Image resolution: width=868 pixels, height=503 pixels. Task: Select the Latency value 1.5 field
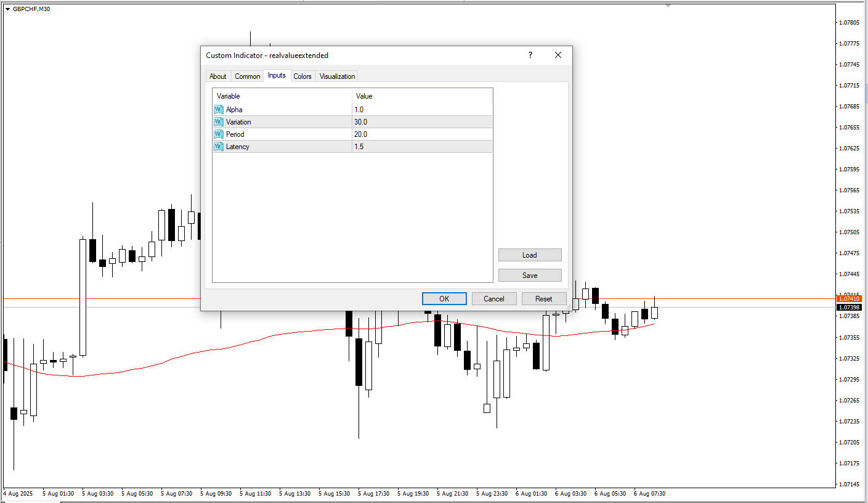coord(422,147)
